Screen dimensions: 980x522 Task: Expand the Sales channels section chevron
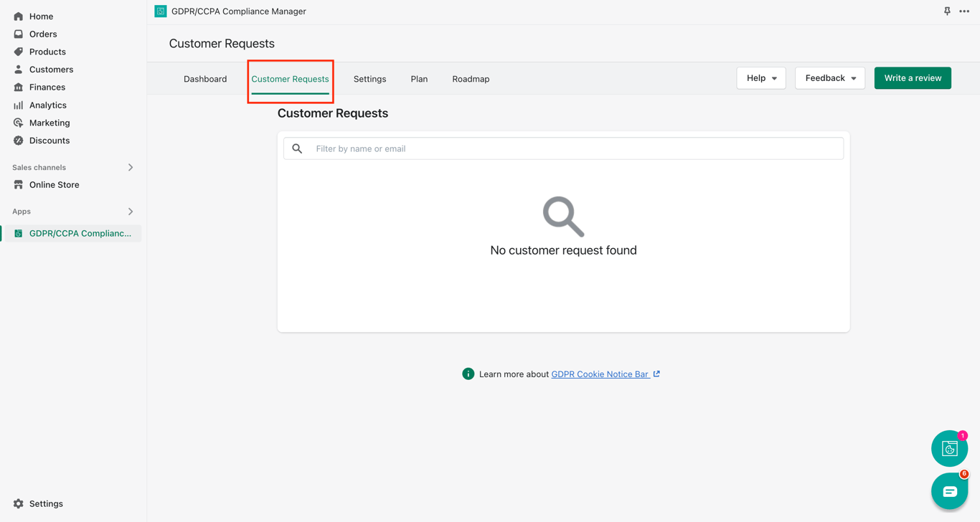coord(131,168)
